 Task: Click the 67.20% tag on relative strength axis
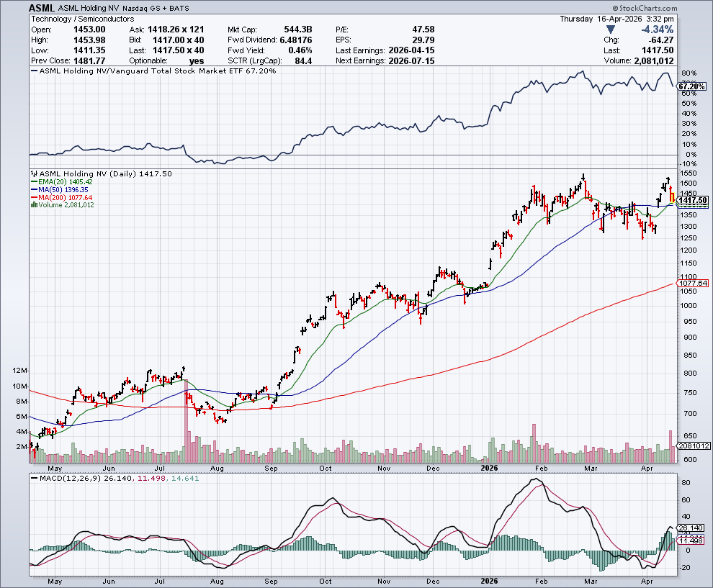coord(691,86)
